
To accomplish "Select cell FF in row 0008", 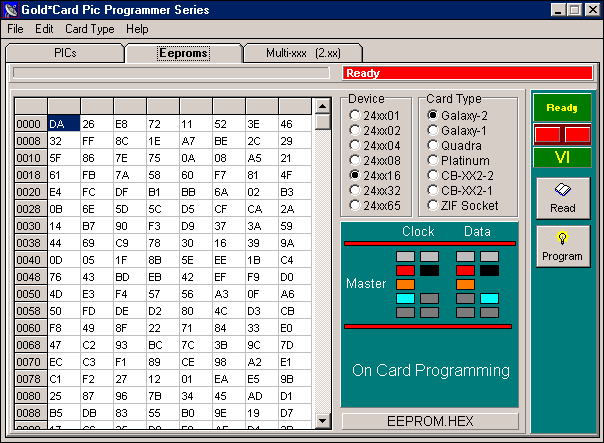I will [x=97, y=141].
